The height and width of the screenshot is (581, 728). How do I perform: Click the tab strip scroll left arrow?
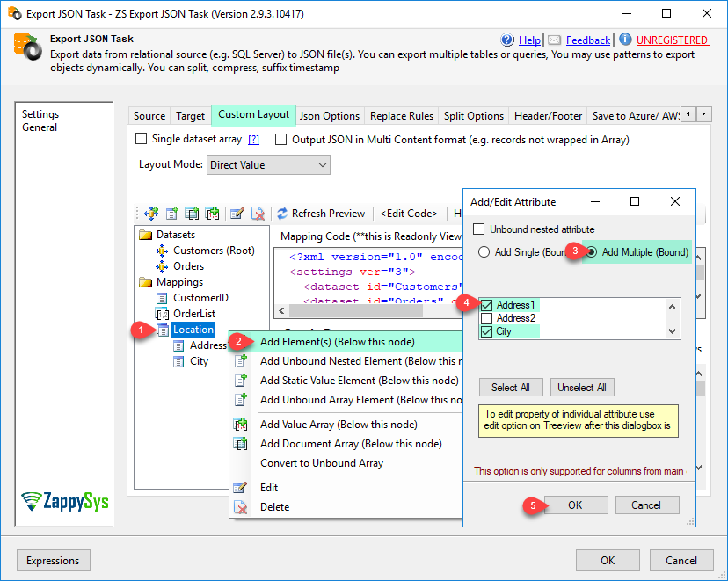click(688, 113)
